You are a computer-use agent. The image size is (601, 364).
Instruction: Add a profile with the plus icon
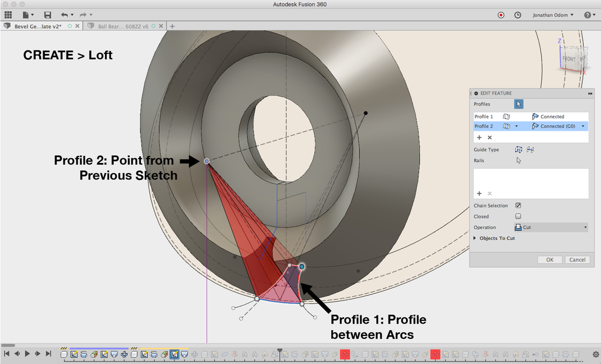pos(479,137)
